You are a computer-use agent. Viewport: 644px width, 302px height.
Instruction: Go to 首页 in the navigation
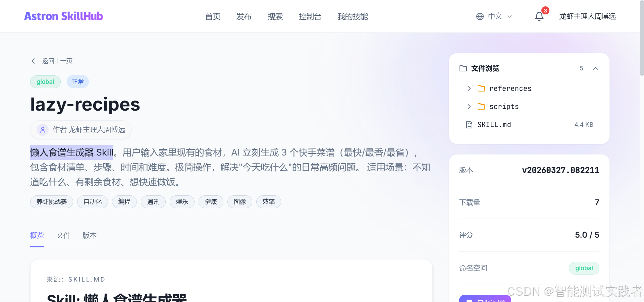tap(213, 16)
